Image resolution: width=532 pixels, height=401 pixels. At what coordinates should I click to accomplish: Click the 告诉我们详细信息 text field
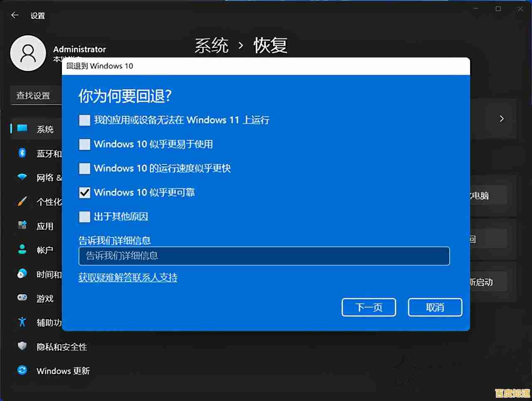click(x=264, y=256)
